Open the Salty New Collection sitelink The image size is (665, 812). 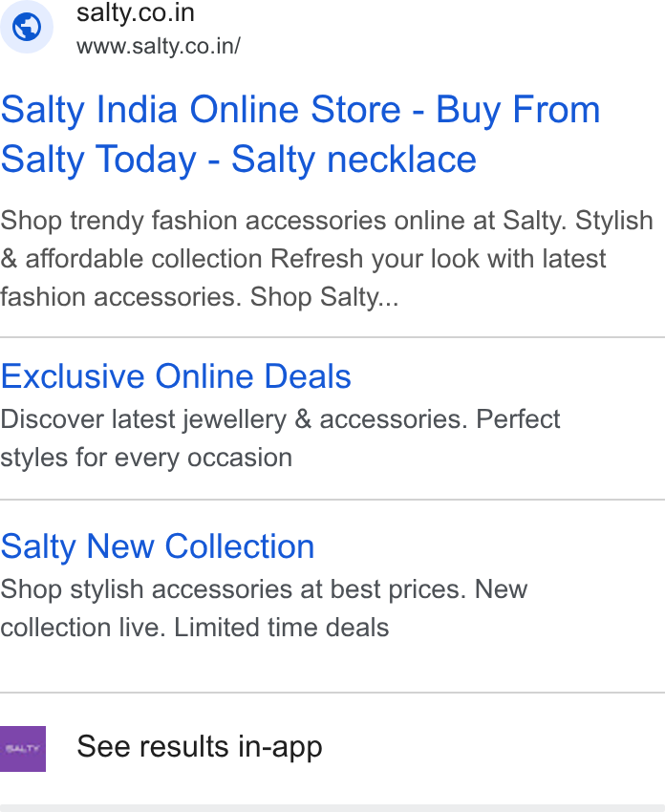tap(158, 546)
